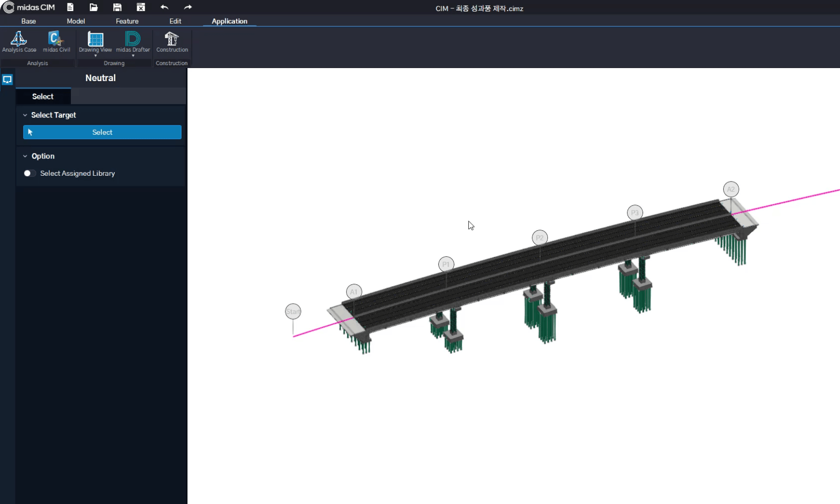Redo the last undone action
Image resolution: width=840 pixels, height=504 pixels.
[188, 7]
